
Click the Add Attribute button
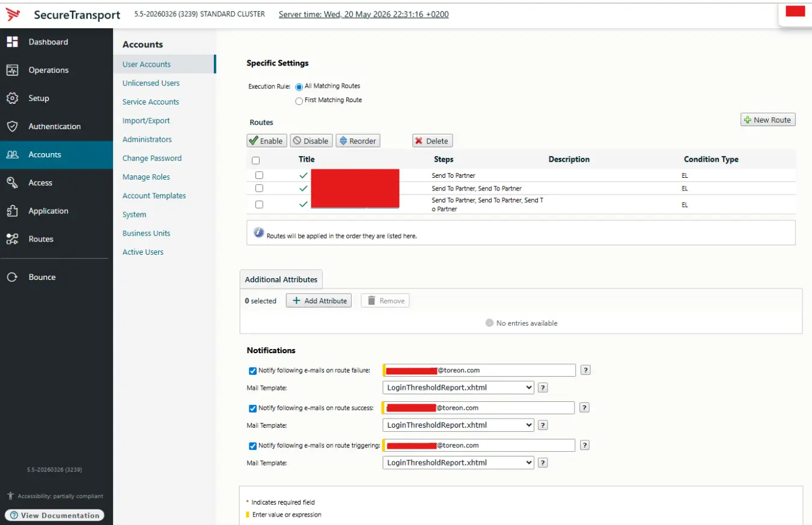click(x=319, y=300)
